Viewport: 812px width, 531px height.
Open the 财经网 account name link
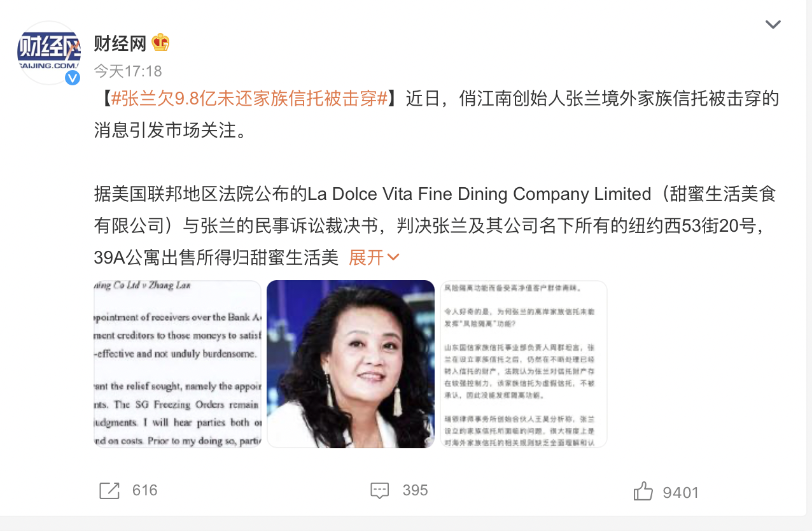pos(120,43)
